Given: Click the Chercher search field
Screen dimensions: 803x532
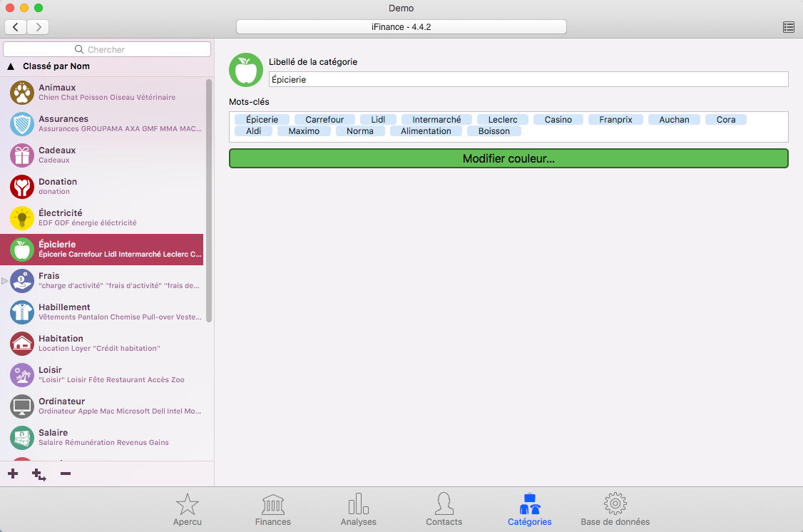Looking at the screenshot, I should (x=107, y=49).
